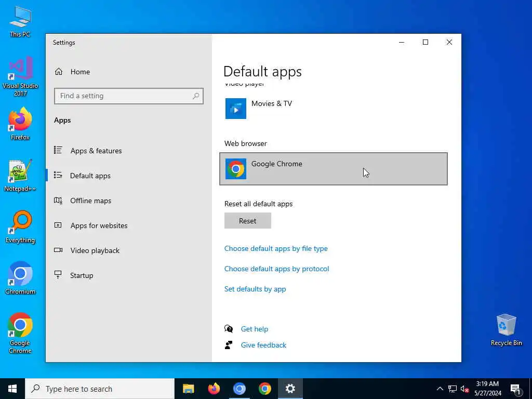The image size is (532, 399).
Task: Go to Offline maps page
Action: click(x=90, y=201)
